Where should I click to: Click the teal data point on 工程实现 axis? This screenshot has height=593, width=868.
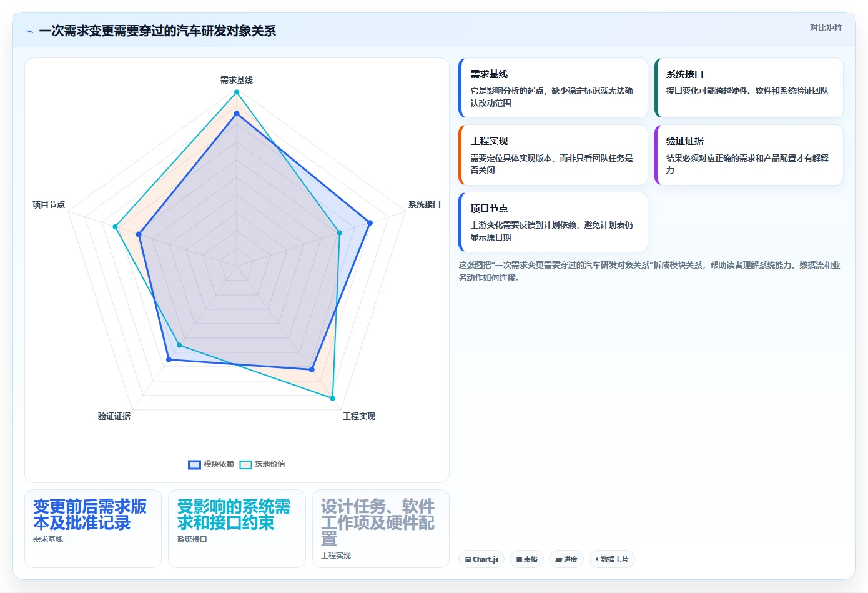(332, 398)
